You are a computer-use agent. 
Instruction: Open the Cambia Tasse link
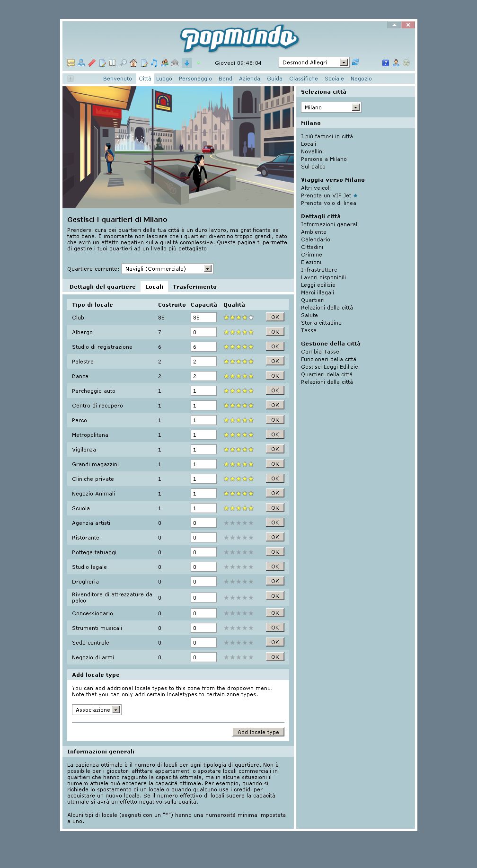320,352
